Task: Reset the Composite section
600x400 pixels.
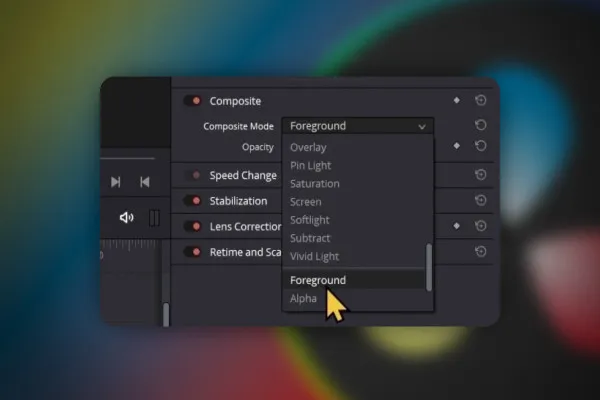Action: tap(481, 100)
